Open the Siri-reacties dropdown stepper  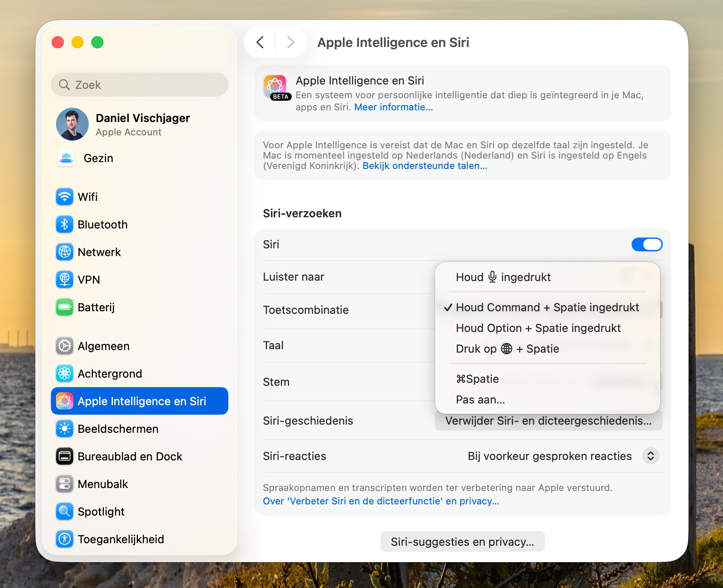point(651,456)
